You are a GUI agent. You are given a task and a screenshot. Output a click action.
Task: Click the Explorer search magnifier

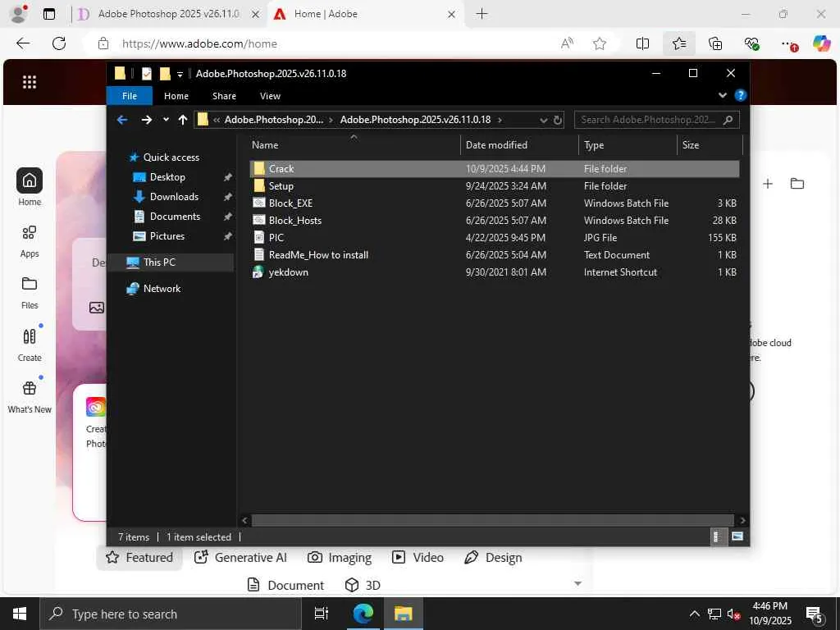[728, 120]
